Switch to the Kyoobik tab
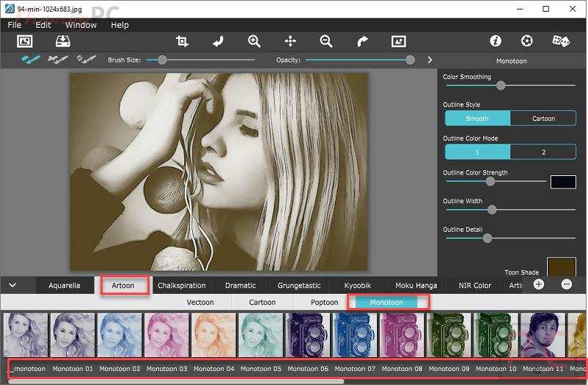 [x=357, y=285]
